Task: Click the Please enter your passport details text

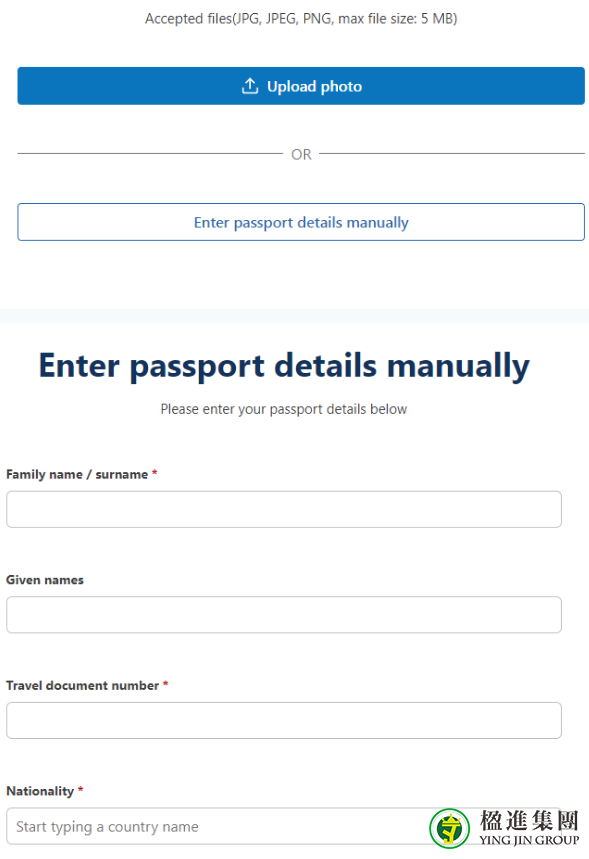Action: [284, 409]
